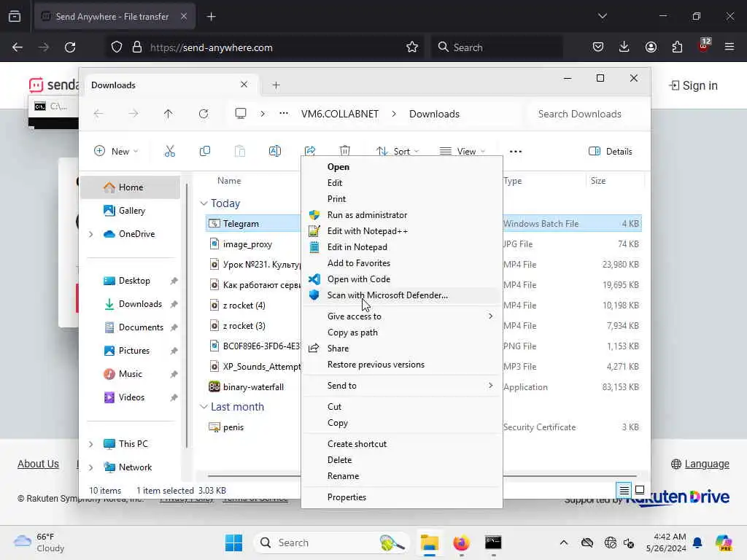The height and width of the screenshot is (560, 747).
Task: Click Sign in on Send Anywhere page
Action: pos(693,86)
